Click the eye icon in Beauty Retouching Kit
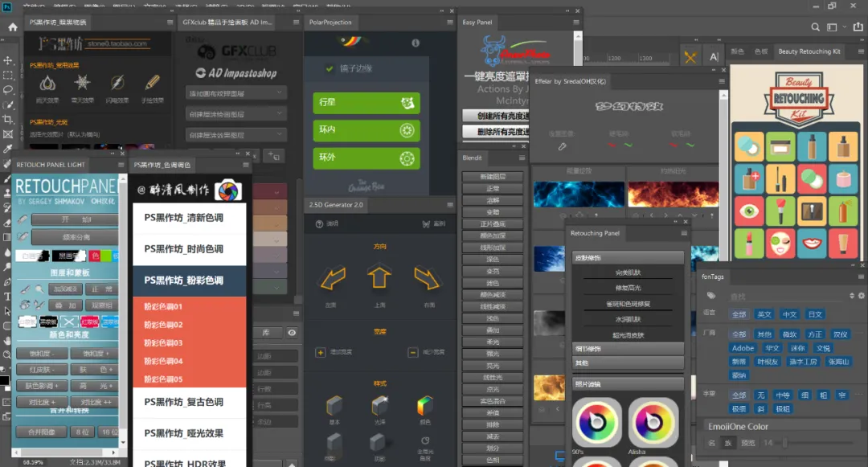 point(749,211)
